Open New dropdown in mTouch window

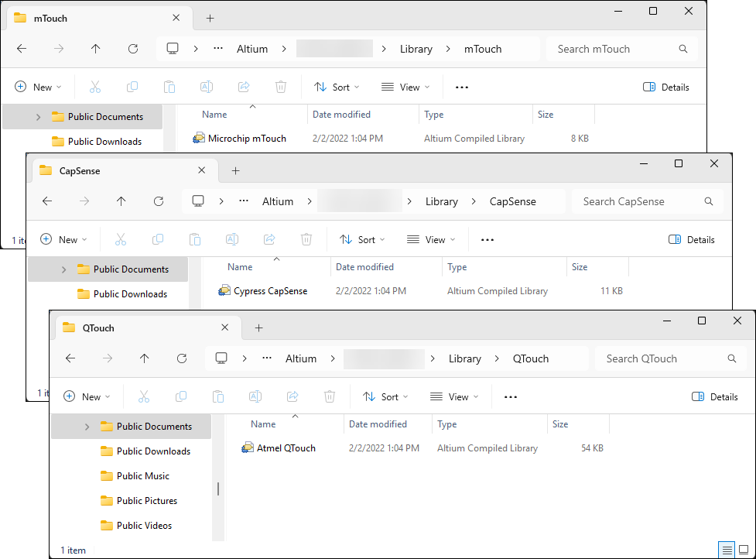point(38,87)
